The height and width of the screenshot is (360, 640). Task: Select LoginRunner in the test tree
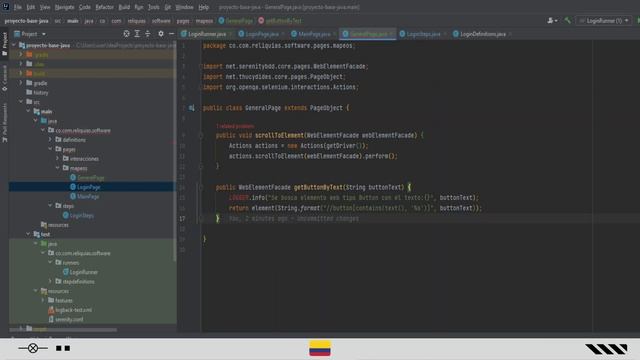click(x=83, y=272)
